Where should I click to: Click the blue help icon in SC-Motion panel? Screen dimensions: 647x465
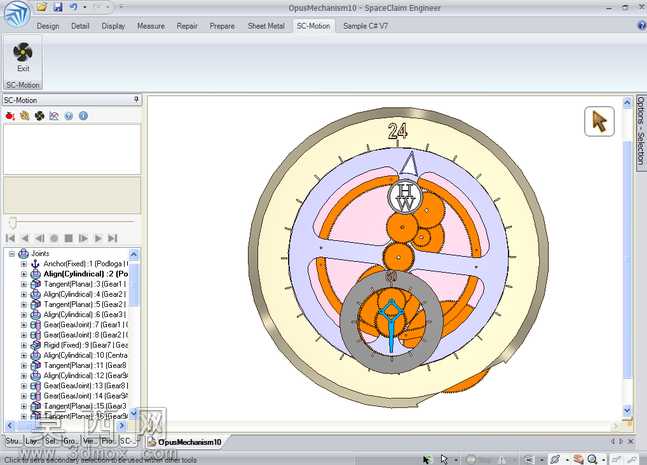click(68, 116)
